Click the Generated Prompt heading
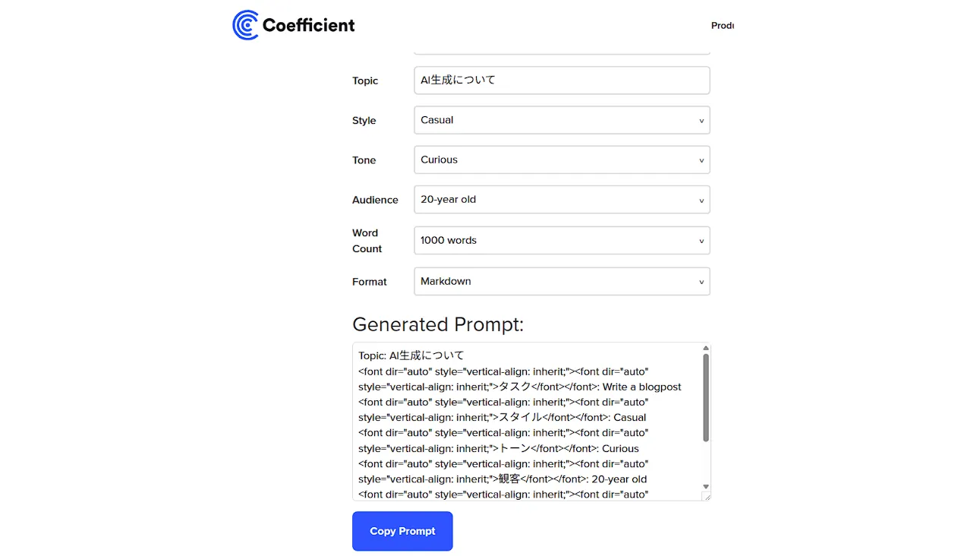Image resolution: width=980 pixels, height=556 pixels. pyautogui.click(x=438, y=325)
